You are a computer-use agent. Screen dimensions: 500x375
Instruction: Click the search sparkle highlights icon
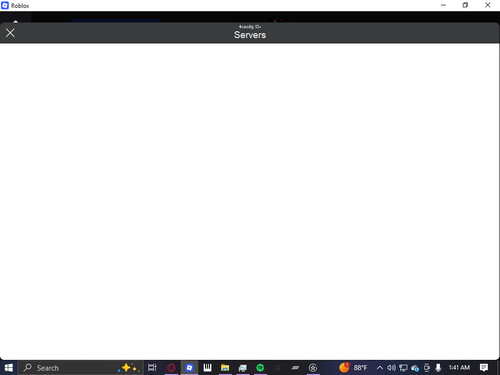pos(128,368)
